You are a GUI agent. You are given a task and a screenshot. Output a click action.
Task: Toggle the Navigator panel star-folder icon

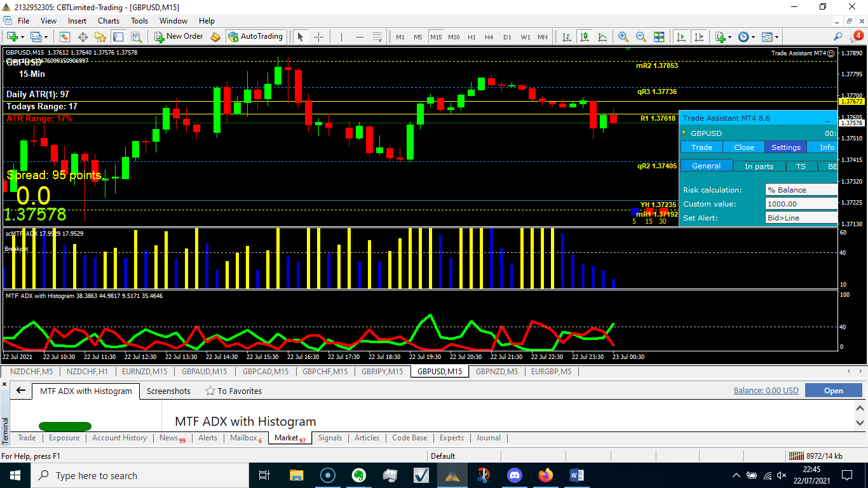click(x=101, y=37)
